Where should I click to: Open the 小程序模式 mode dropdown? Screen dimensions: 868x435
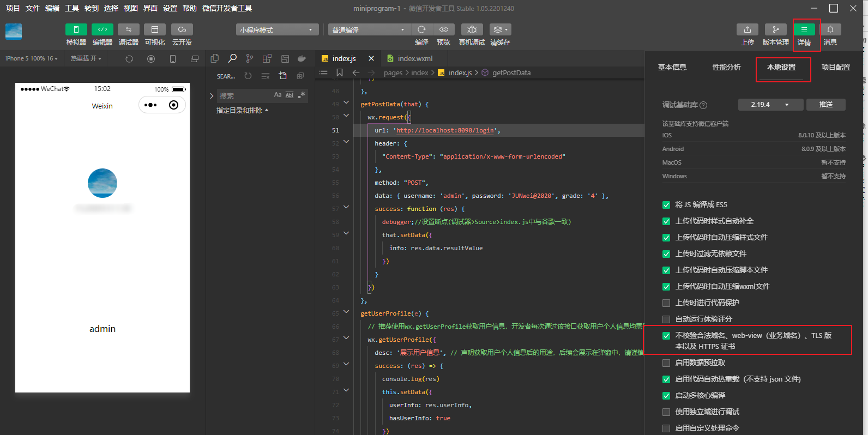[277, 30]
